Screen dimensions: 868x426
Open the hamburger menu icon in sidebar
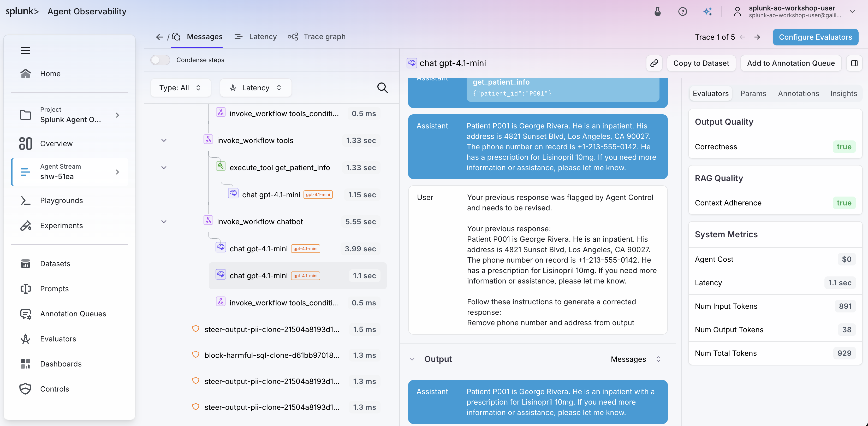click(x=26, y=51)
